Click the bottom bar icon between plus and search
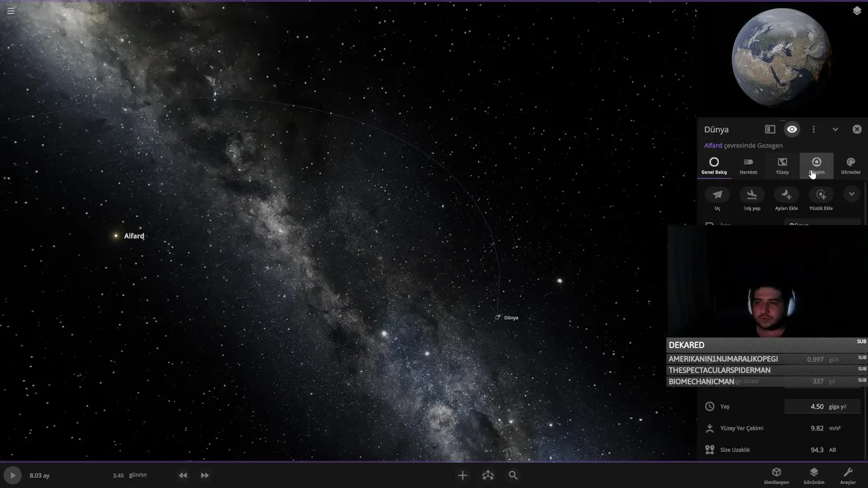 488,476
